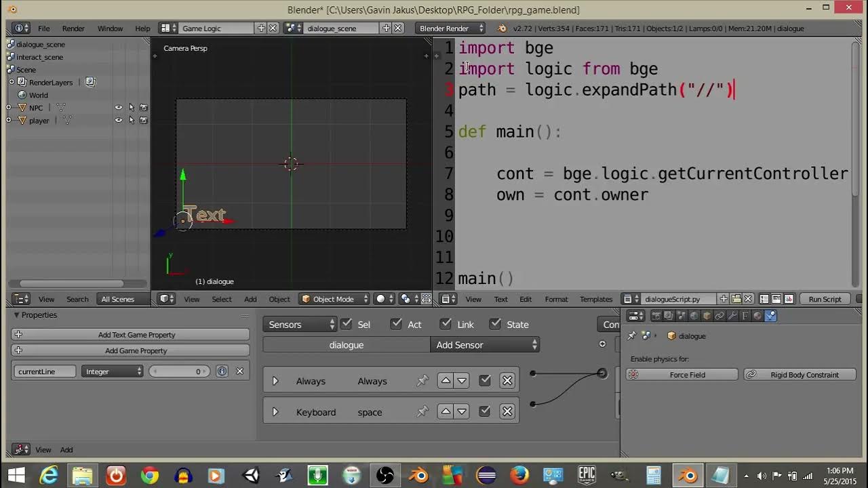Click Add Game Property button
This screenshot has height=488, width=868.
[x=130, y=350]
